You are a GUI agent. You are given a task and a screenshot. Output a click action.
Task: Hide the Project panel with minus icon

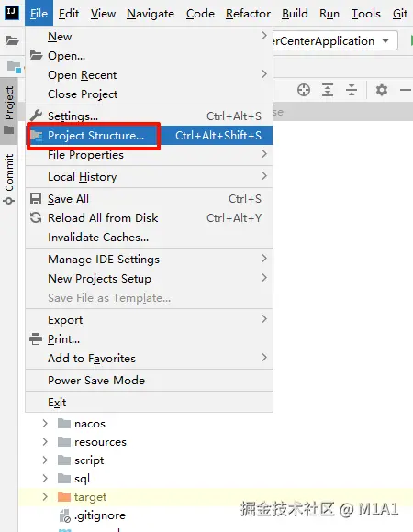coord(405,90)
